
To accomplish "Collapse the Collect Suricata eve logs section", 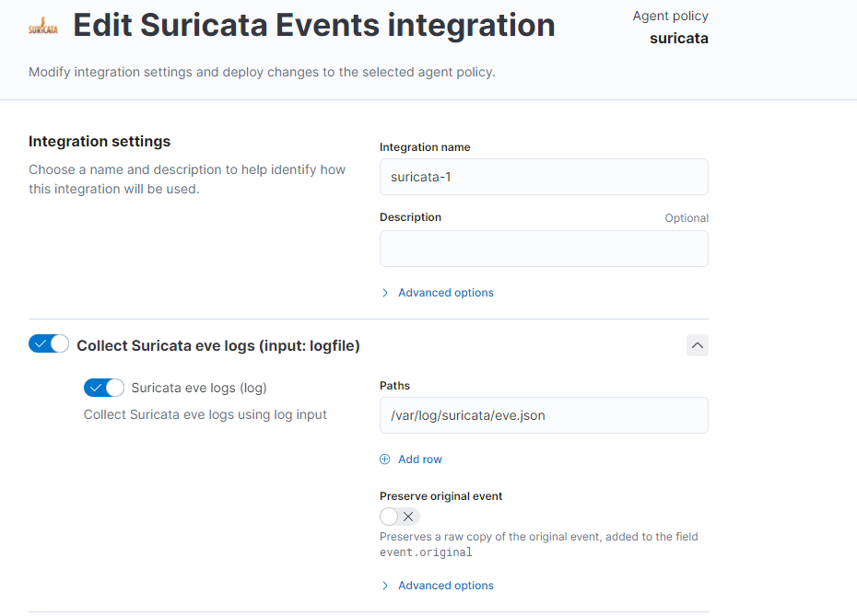I will [698, 345].
